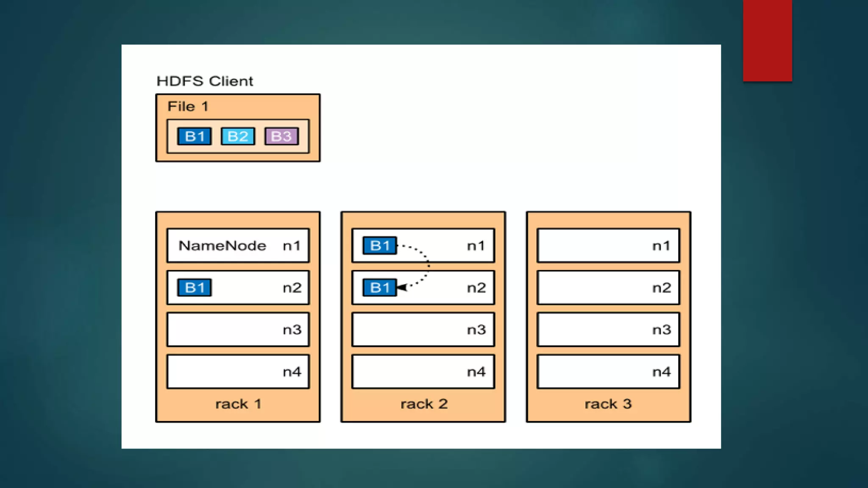Click node n4 in rack 2

pos(423,372)
